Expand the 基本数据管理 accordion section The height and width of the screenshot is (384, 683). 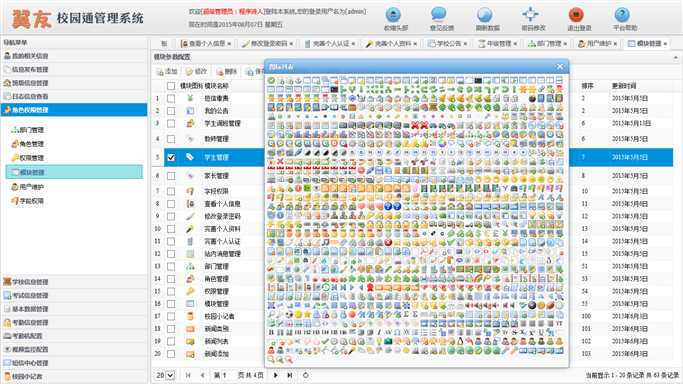74,309
